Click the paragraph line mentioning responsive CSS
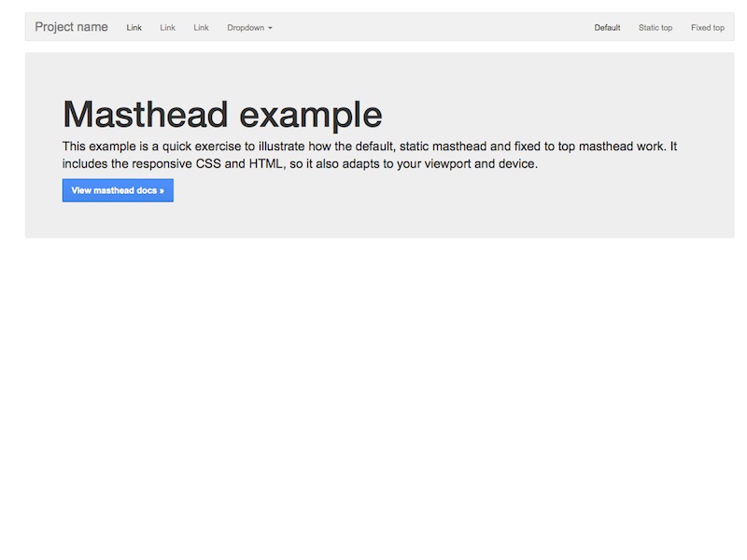This screenshot has width=747, height=560. point(299,164)
